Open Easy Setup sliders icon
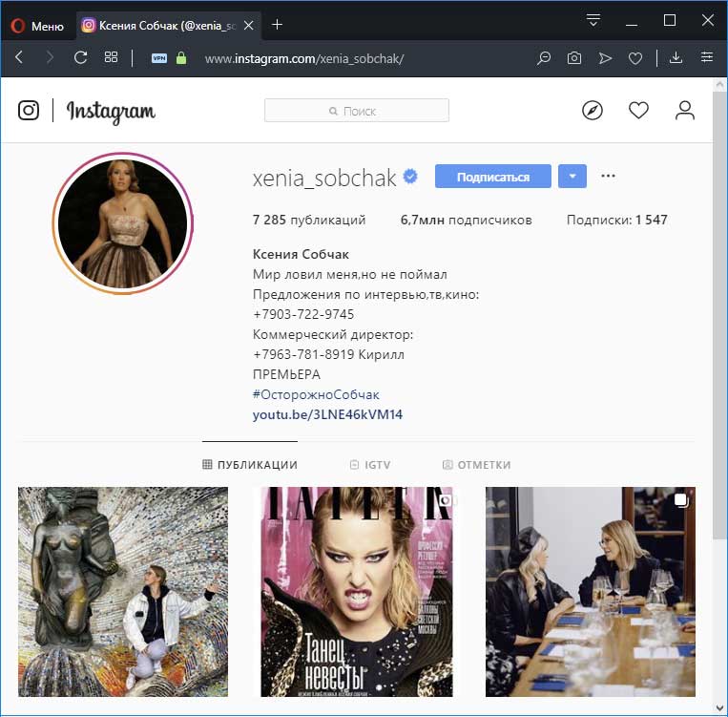The image size is (728, 717). pos(707,57)
